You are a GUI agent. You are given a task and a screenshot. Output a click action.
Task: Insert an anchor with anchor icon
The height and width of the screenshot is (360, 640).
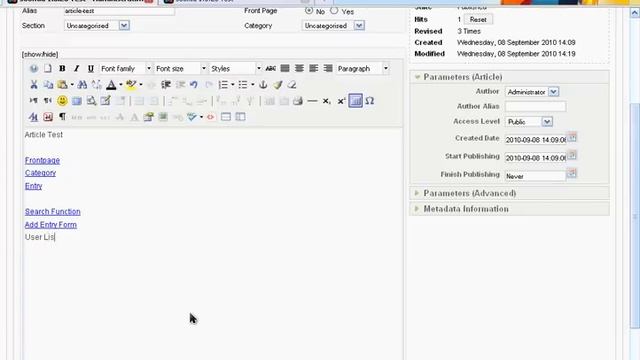click(x=263, y=85)
